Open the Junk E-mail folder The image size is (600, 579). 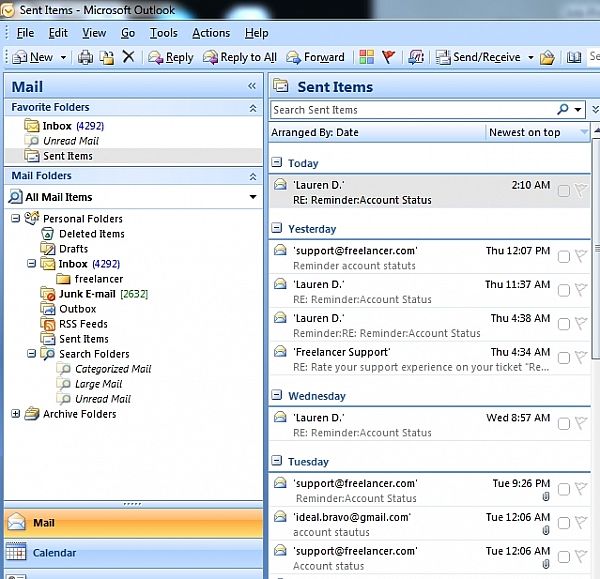(86, 294)
